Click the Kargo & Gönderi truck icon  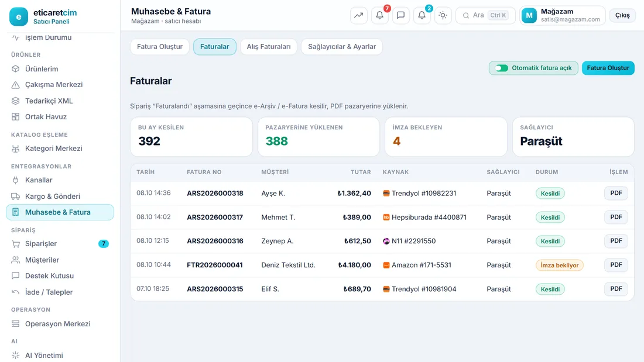(16, 196)
